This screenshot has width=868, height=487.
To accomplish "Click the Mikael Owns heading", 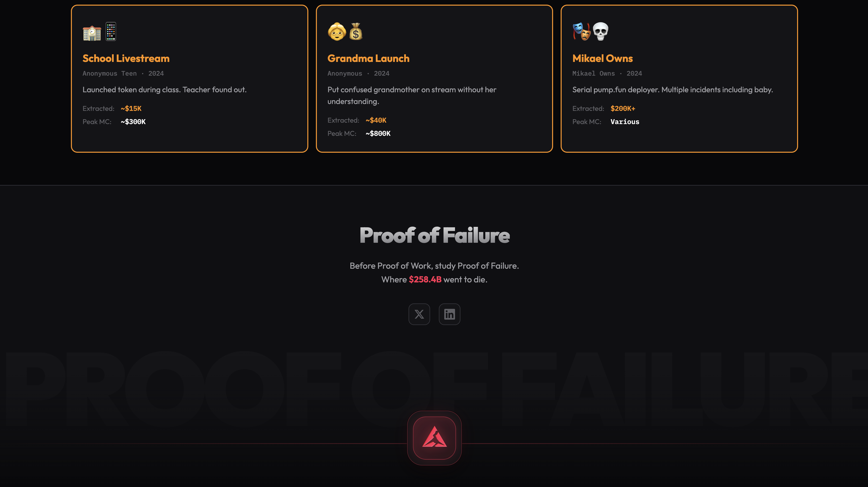I will [x=602, y=58].
